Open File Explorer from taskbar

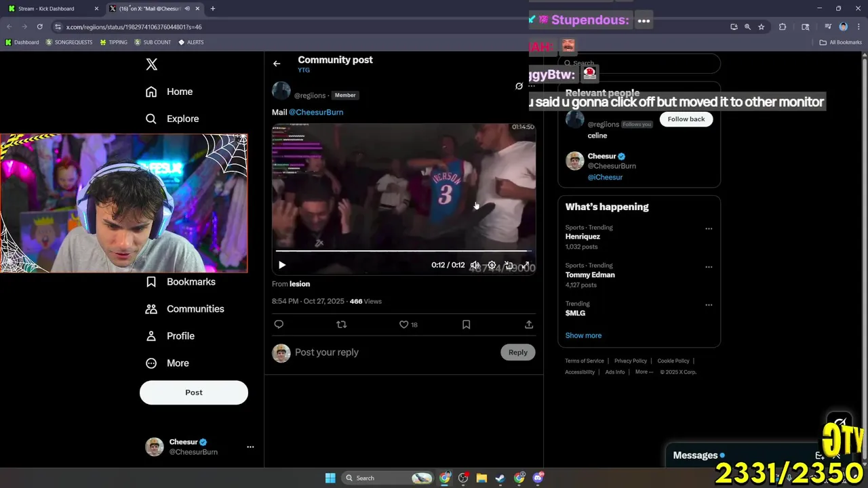[481, 478]
